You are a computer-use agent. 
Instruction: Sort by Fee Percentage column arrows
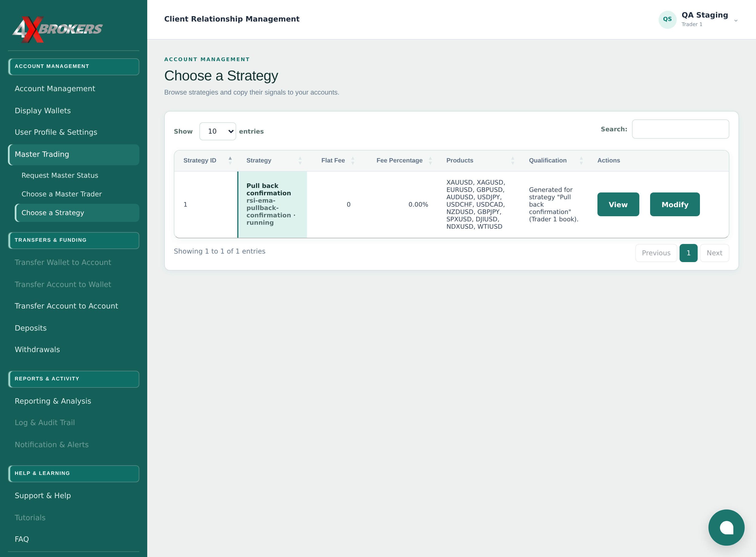click(x=430, y=160)
